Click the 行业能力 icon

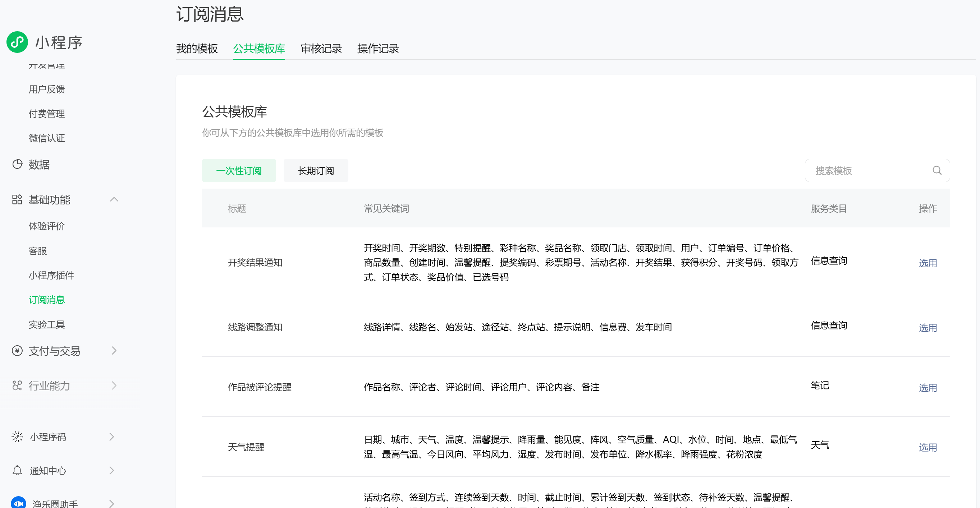tap(17, 385)
